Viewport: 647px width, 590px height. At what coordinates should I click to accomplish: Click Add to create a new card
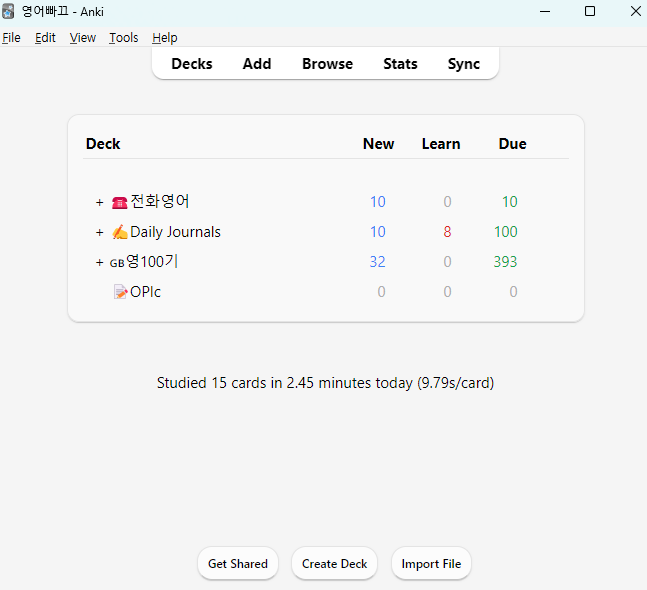(x=257, y=64)
